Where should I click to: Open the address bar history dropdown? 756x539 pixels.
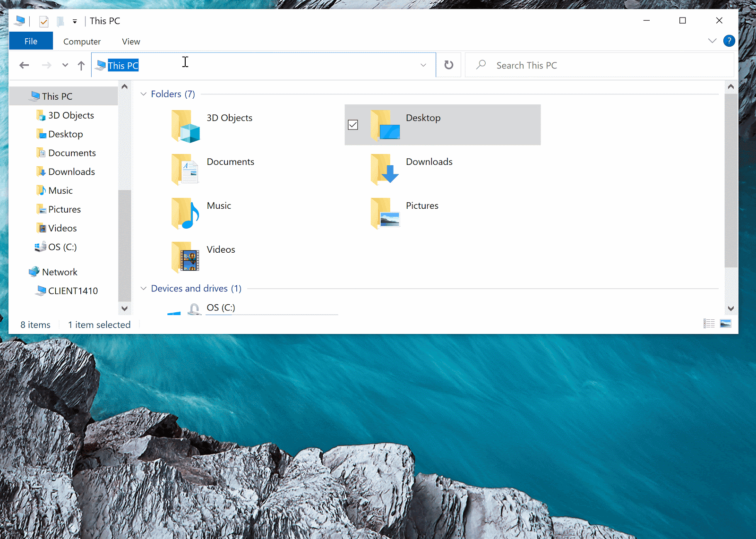423,65
